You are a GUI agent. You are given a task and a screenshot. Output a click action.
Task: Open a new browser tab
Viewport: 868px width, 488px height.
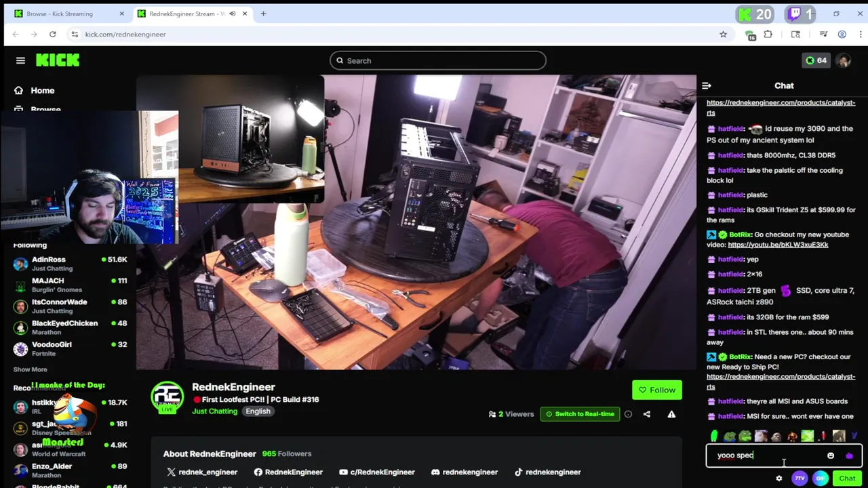(x=263, y=14)
